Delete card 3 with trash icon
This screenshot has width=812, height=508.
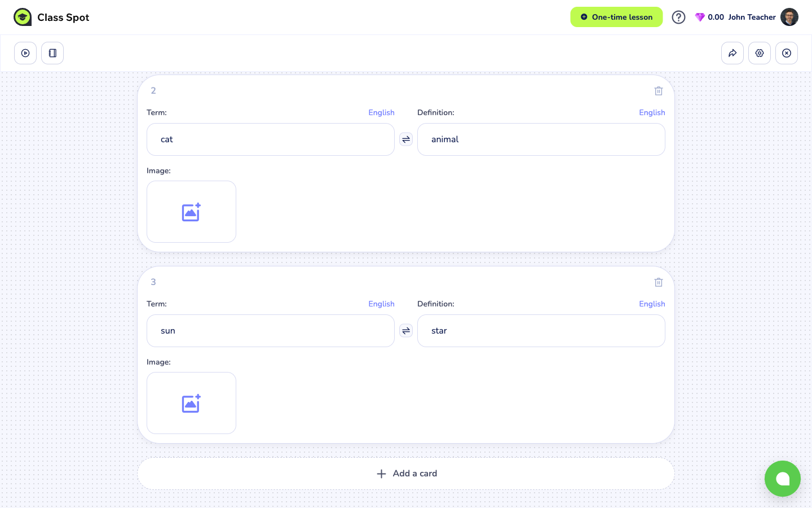tap(659, 282)
